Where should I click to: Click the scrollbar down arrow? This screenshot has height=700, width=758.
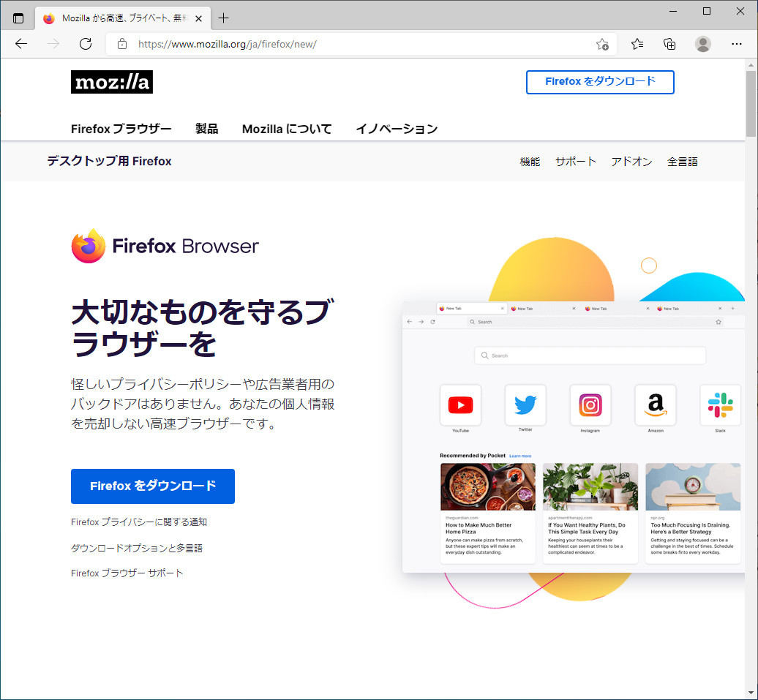tap(751, 693)
